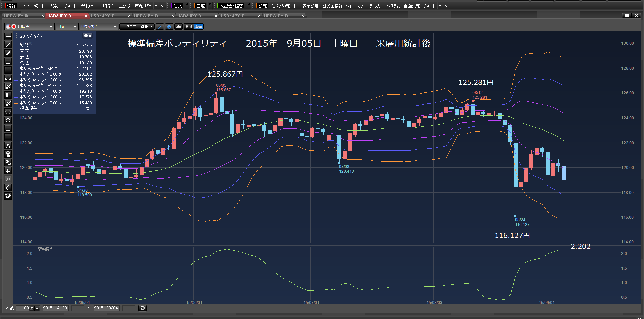Click the end date field 2015/09/04

click(x=106, y=308)
